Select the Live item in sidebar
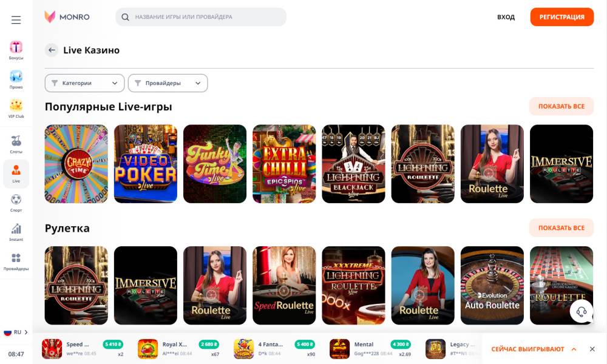 16,174
